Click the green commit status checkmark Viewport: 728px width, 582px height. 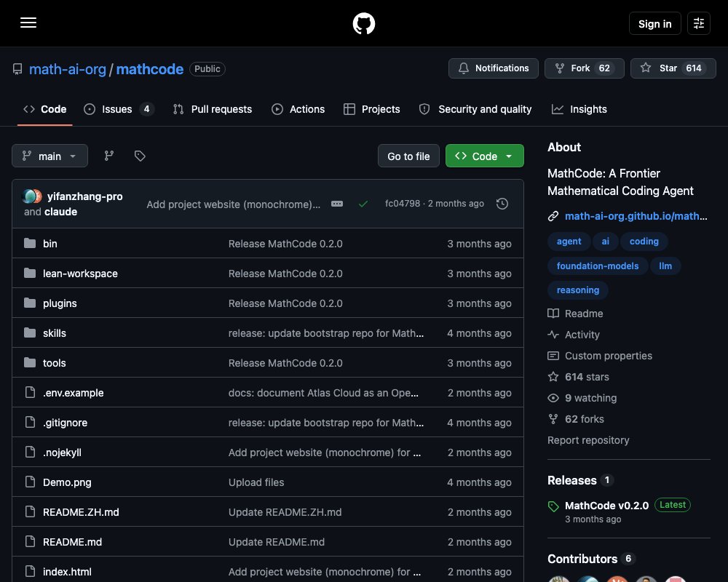[x=363, y=204]
